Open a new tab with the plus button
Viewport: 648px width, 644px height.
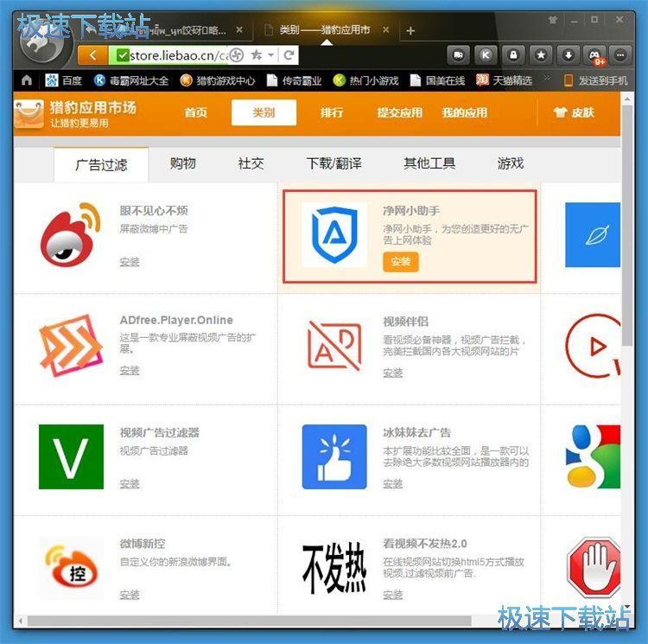tap(410, 30)
